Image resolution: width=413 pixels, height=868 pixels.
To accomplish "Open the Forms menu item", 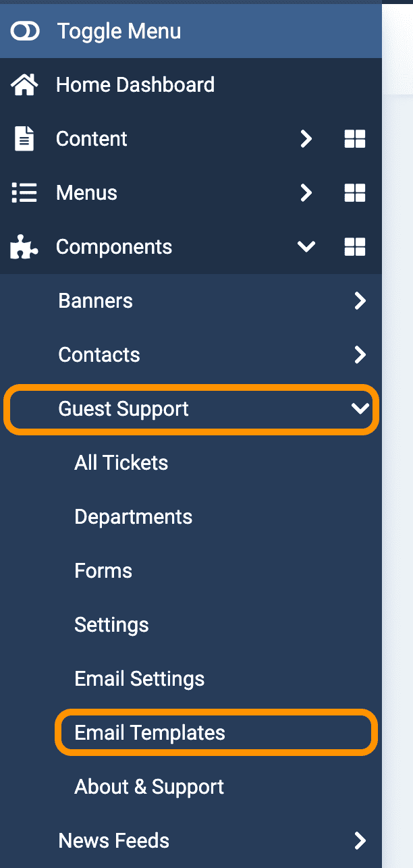I will pos(103,571).
